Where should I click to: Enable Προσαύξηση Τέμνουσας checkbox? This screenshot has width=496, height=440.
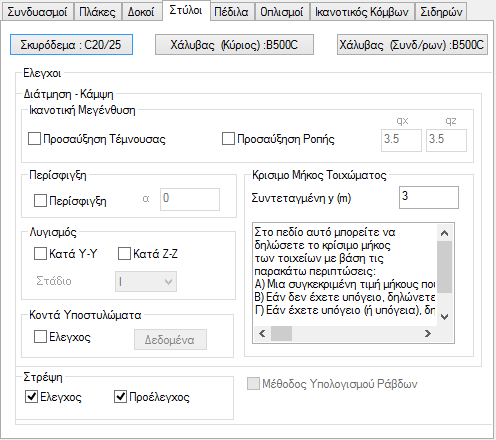pos(34,139)
